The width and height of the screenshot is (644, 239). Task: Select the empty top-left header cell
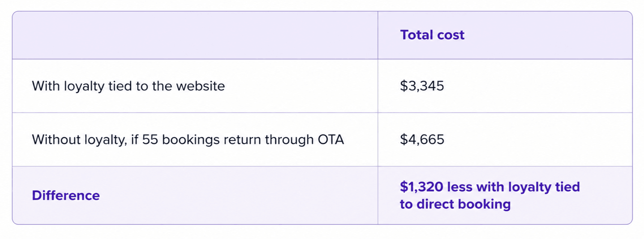point(195,35)
